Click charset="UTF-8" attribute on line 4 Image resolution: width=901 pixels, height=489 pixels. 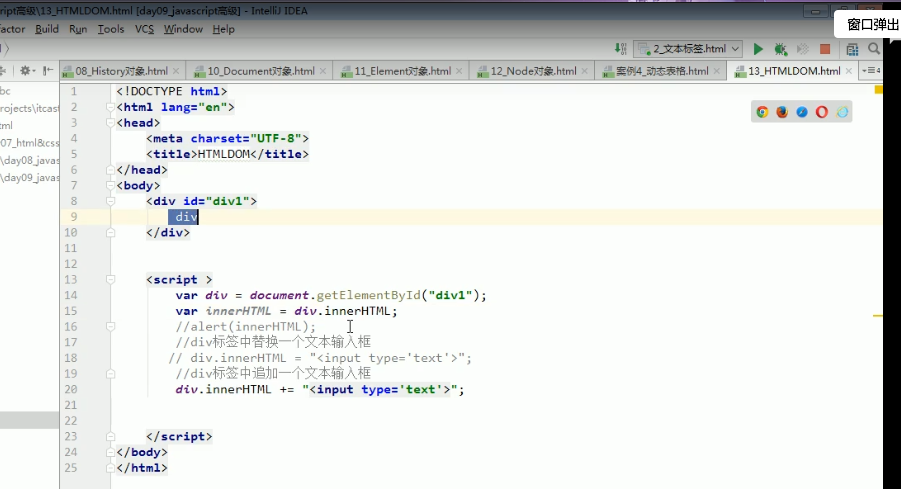pos(246,138)
